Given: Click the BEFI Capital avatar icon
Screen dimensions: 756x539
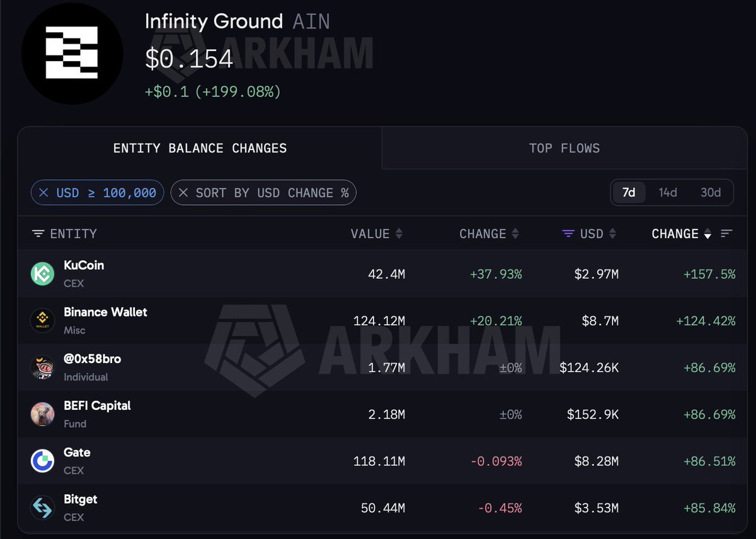Looking at the screenshot, I should pyautogui.click(x=43, y=414).
